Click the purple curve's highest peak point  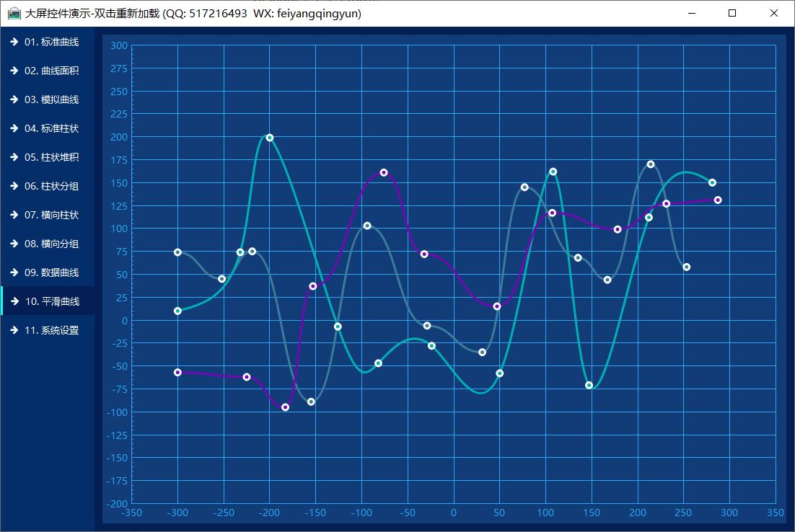(x=384, y=172)
